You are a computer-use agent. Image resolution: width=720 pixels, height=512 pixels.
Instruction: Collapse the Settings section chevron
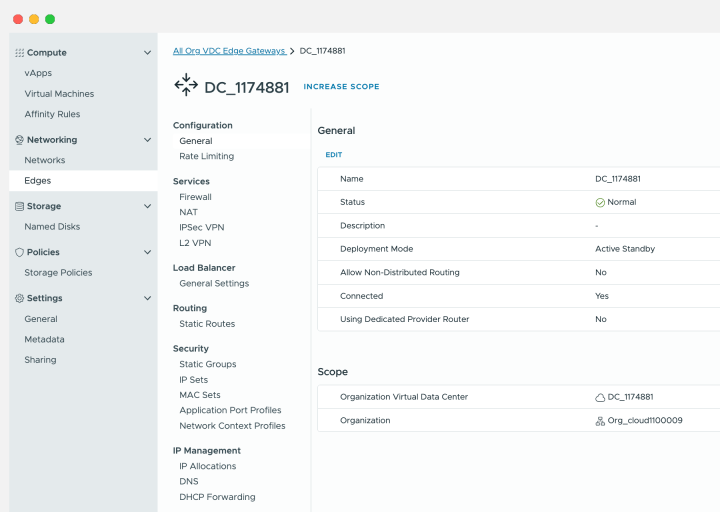pyautogui.click(x=147, y=298)
